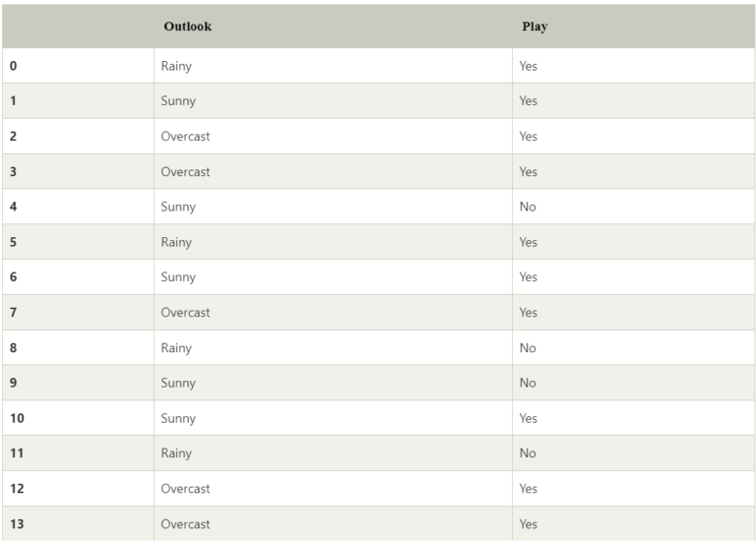Select the Yes cell in row 13
Image resolution: width=756 pixels, height=542 pixels.
(x=529, y=524)
